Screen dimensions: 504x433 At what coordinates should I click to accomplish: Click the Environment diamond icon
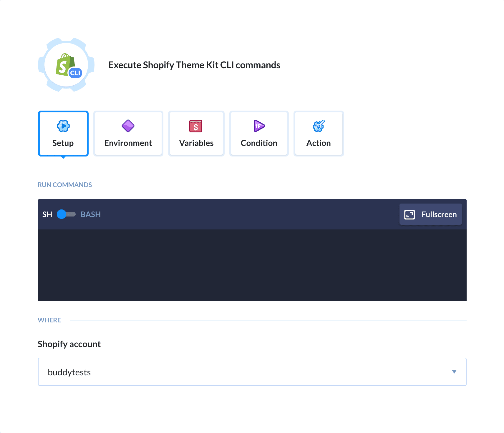(128, 126)
